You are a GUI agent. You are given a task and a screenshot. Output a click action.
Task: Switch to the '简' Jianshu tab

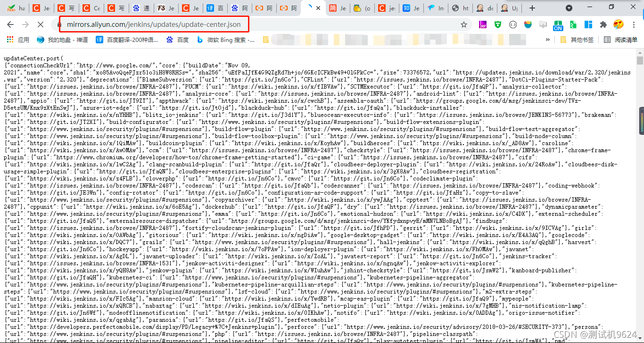(x=338, y=8)
